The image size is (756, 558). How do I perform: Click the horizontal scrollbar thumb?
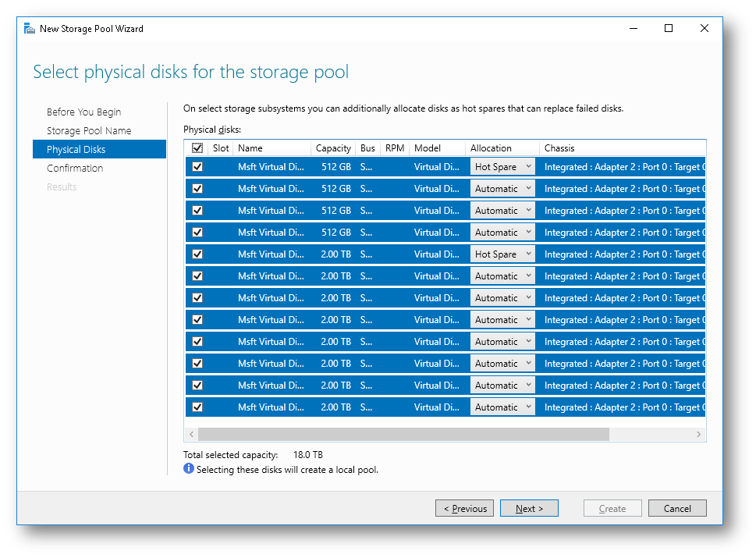[x=403, y=435]
